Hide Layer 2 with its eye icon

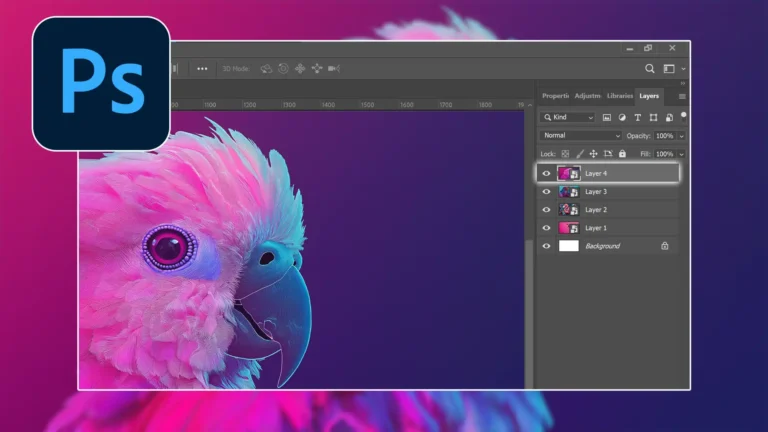tap(546, 210)
